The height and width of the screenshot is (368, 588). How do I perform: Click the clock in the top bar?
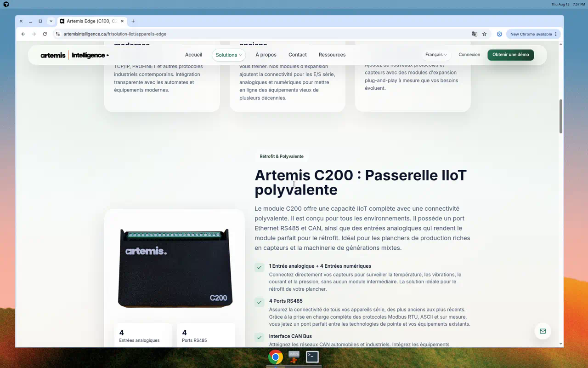pyautogui.click(x=579, y=4)
